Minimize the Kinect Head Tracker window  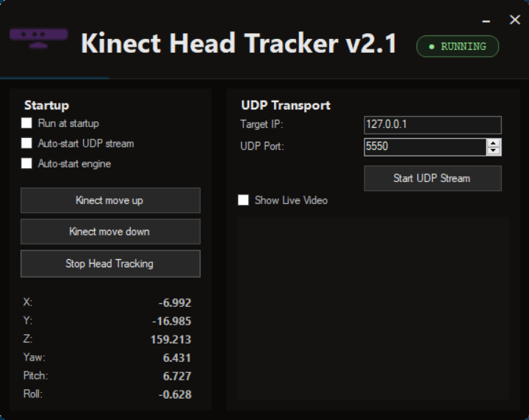(x=486, y=22)
